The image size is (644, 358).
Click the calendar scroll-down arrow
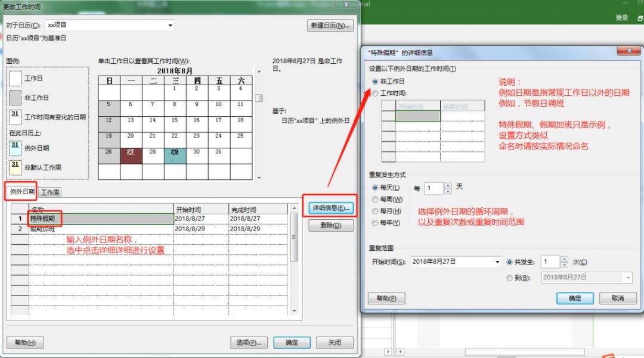coord(259,178)
